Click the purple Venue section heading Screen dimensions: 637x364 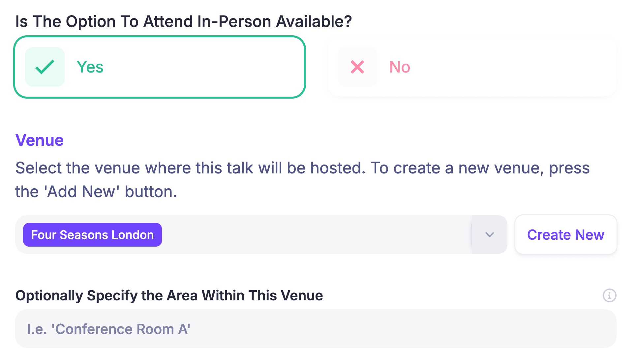39,140
